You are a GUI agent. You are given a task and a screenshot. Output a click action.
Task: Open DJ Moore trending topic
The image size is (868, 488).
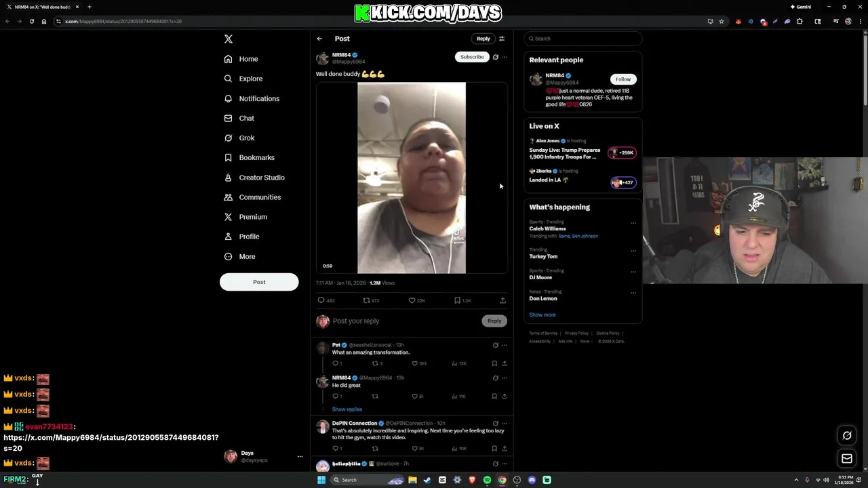pos(540,277)
